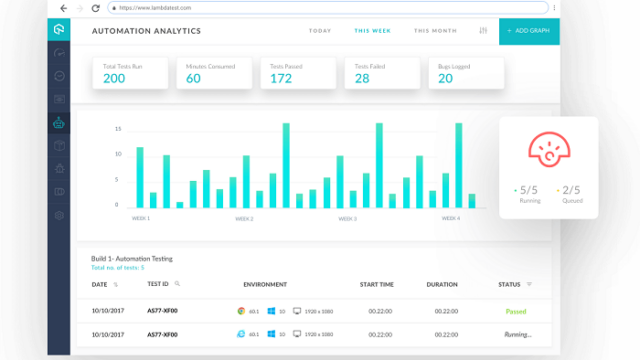The width and height of the screenshot is (640, 360).
Task: Click the Passed status text
Action: [516, 311]
